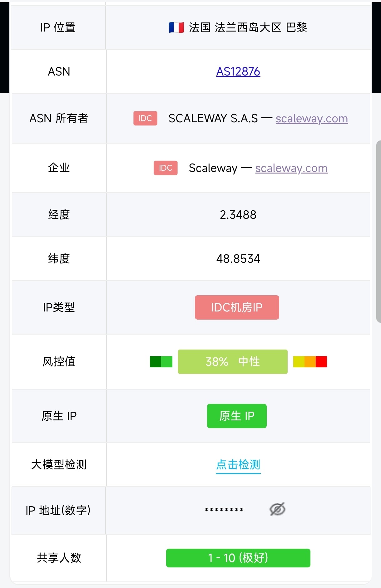
Task: Reveal the hidden IP address with eye icon
Action: pyautogui.click(x=277, y=509)
